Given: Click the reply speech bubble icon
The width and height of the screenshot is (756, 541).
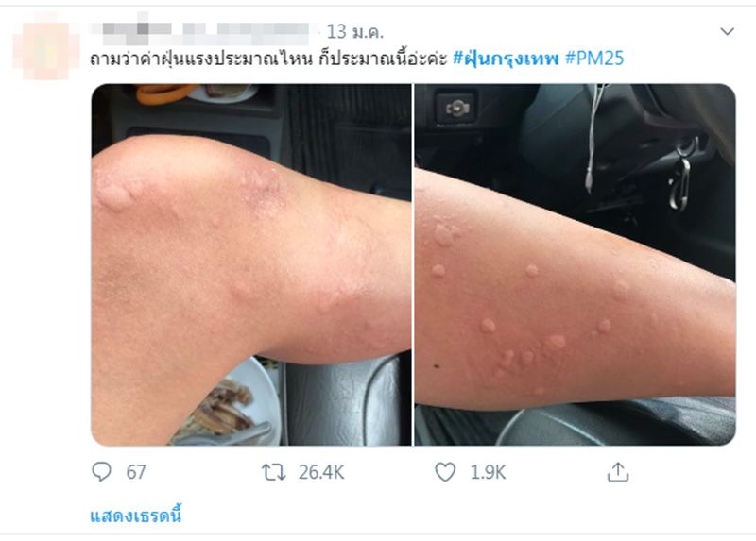Looking at the screenshot, I should pyautogui.click(x=101, y=472).
